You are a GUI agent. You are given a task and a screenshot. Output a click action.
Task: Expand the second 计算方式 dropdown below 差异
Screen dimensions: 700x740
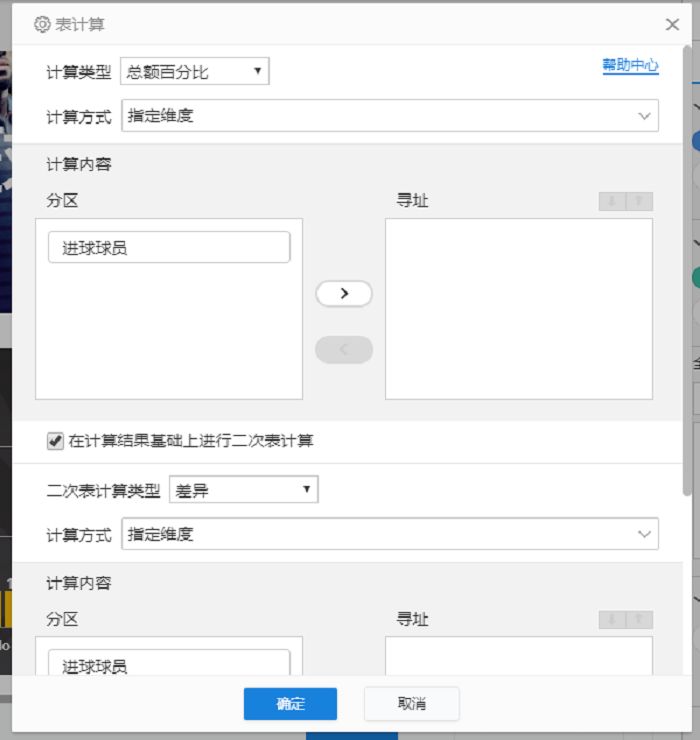click(390, 534)
